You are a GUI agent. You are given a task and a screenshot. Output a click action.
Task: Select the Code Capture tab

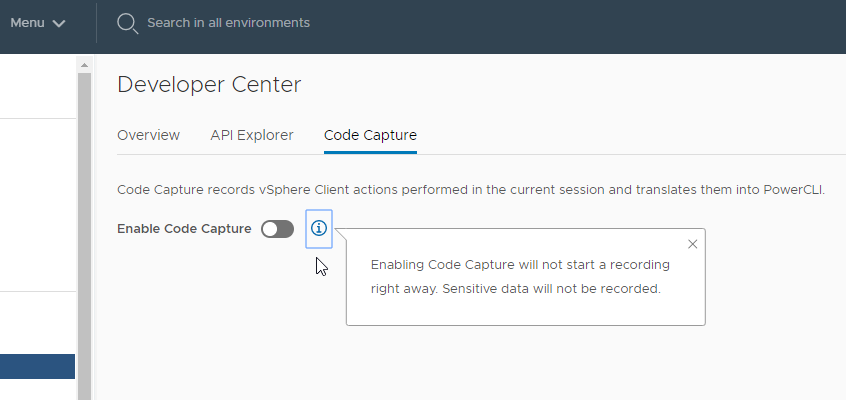(370, 135)
